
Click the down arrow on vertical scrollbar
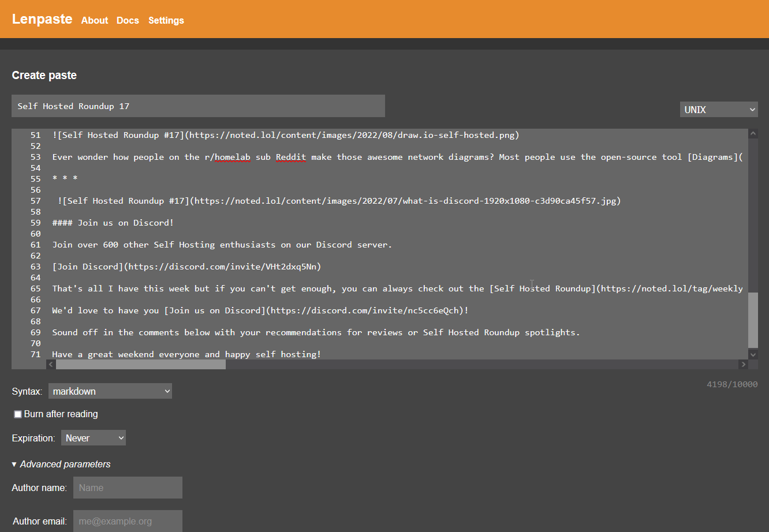pos(753,354)
